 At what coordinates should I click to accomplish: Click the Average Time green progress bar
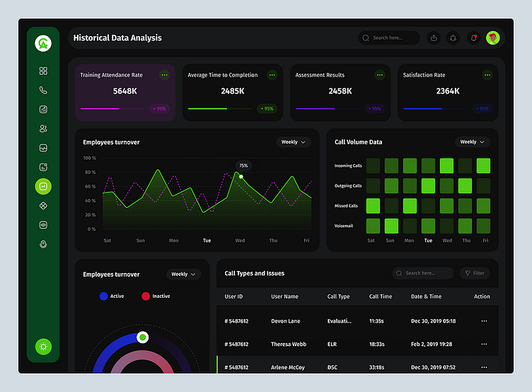(x=219, y=108)
